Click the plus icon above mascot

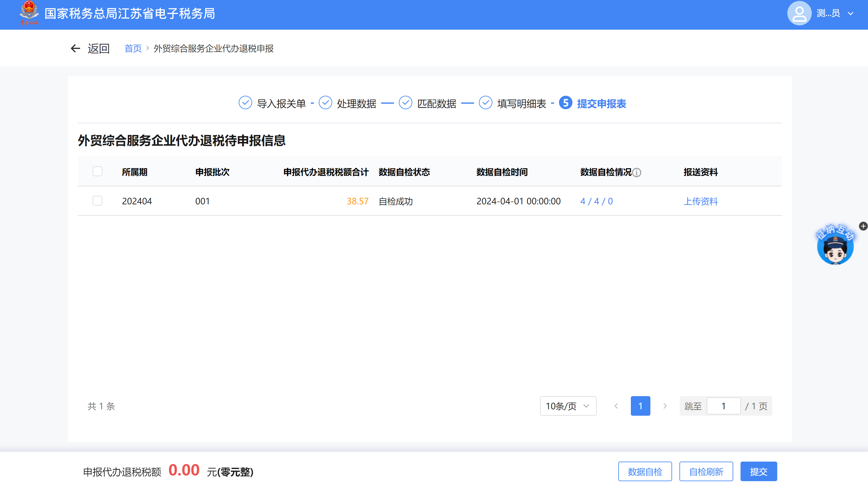863,226
